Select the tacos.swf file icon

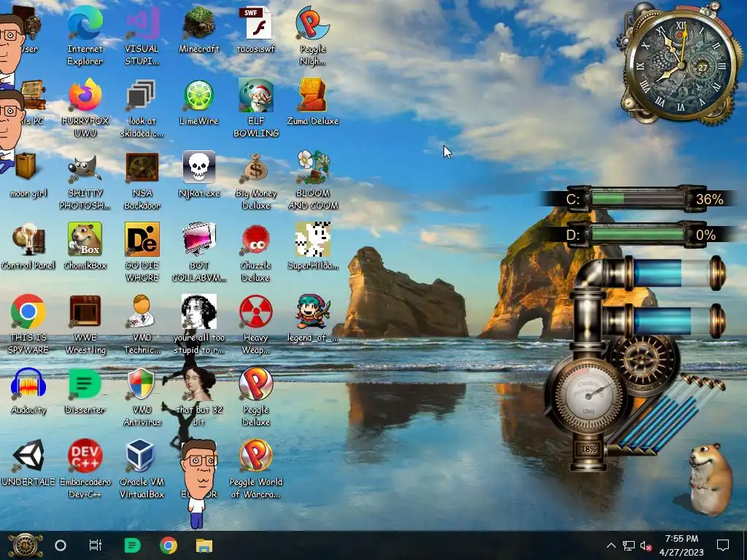pos(256,24)
